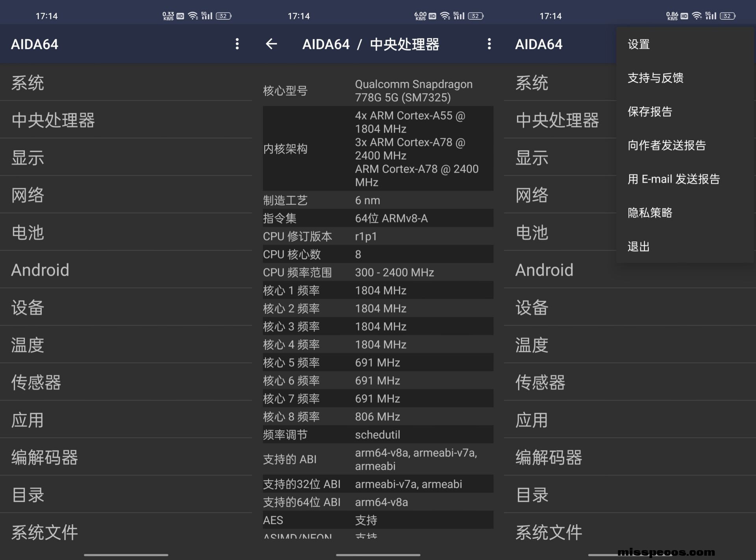The width and height of the screenshot is (756, 560).
Task: Tap the HD indicator in the left status bar
Action: coord(180,16)
